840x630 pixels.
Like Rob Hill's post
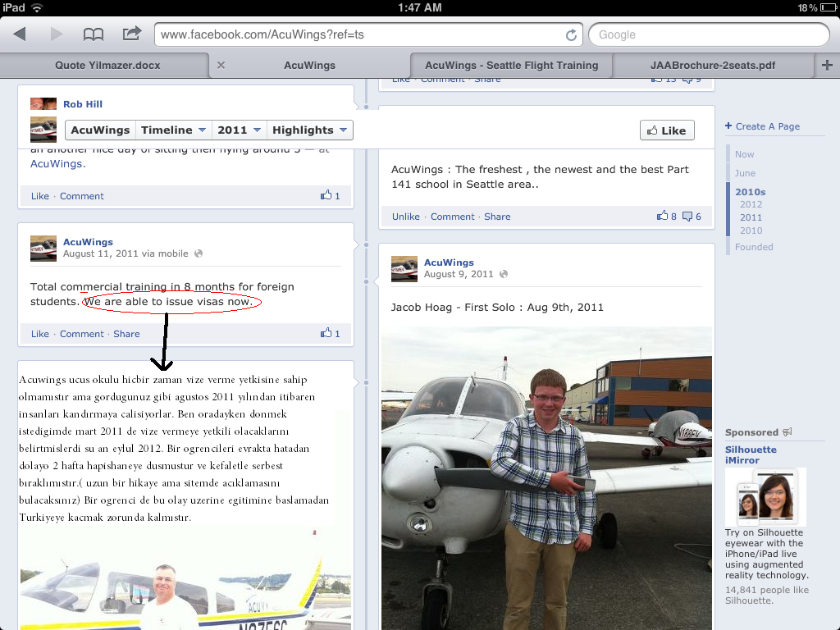39,196
